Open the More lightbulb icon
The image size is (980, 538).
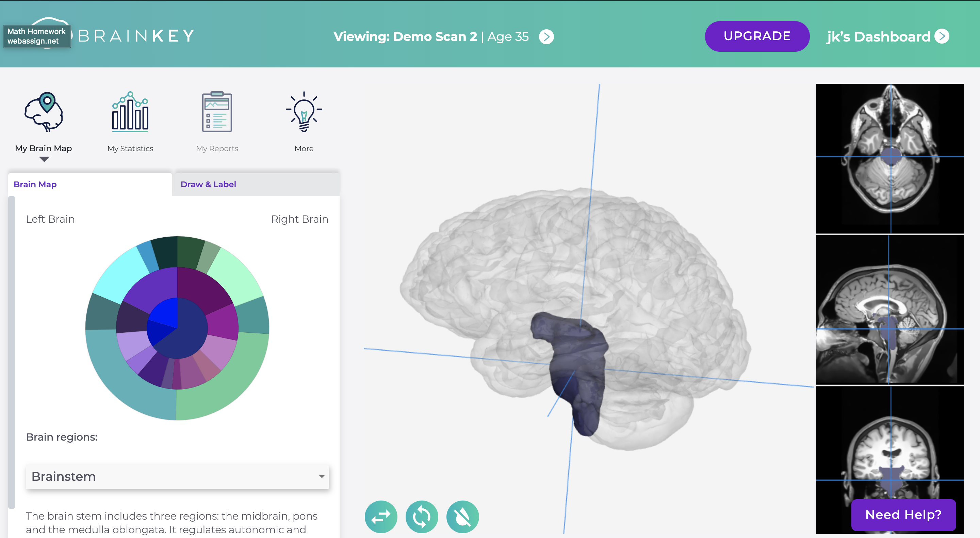coord(304,112)
